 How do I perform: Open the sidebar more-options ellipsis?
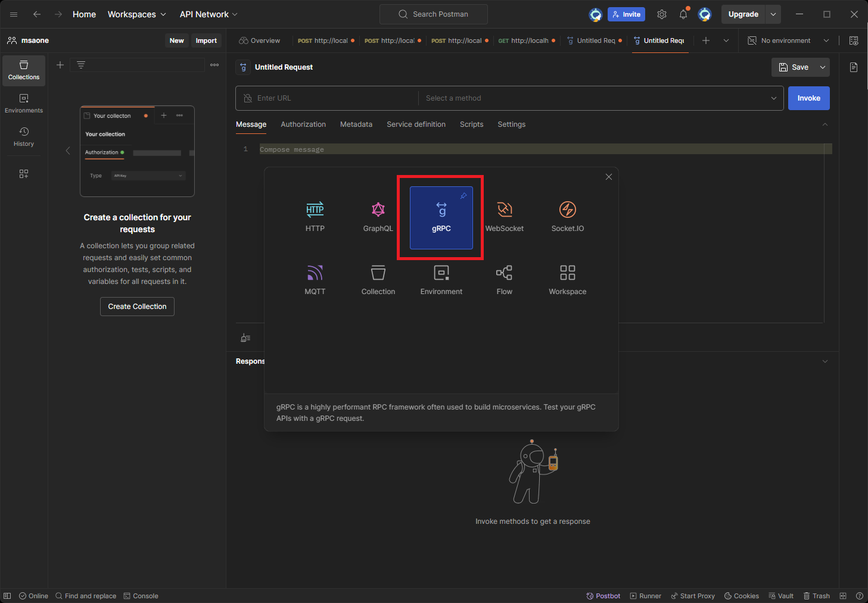click(x=214, y=65)
